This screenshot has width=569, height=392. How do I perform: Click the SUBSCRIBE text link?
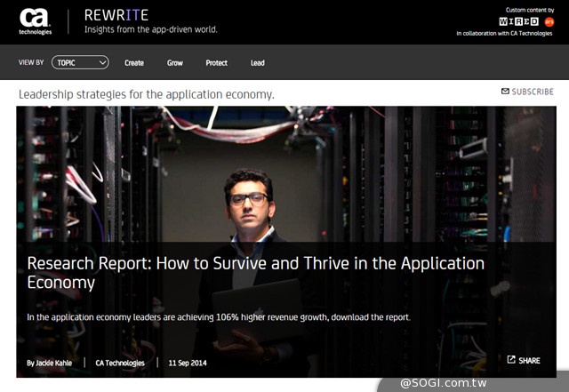(533, 92)
